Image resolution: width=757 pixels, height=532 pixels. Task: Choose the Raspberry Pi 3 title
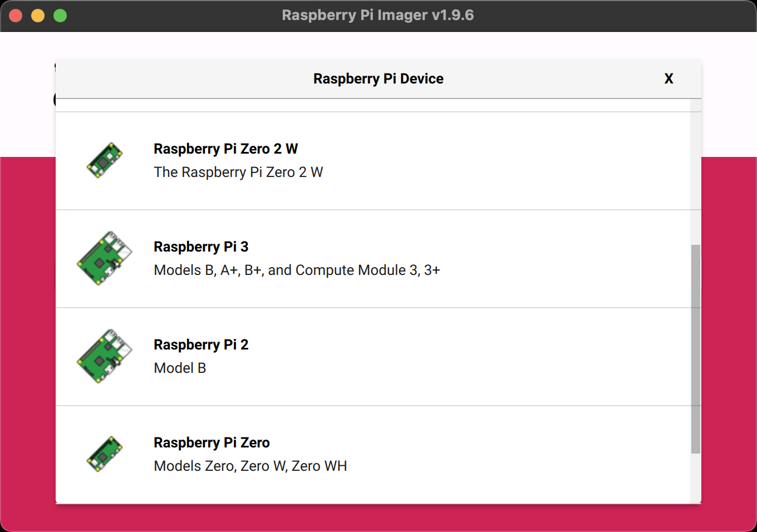[x=201, y=247]
